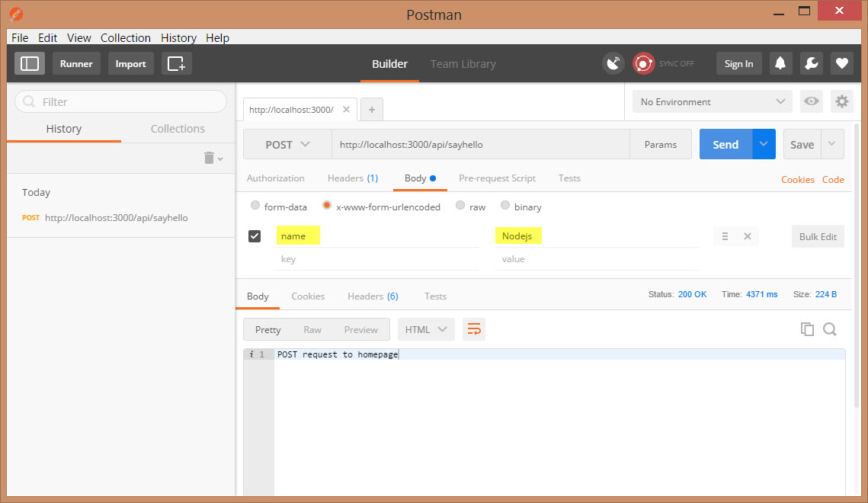
Task: Click the search icon in Filter box
Action: click(x=29, y=102)
